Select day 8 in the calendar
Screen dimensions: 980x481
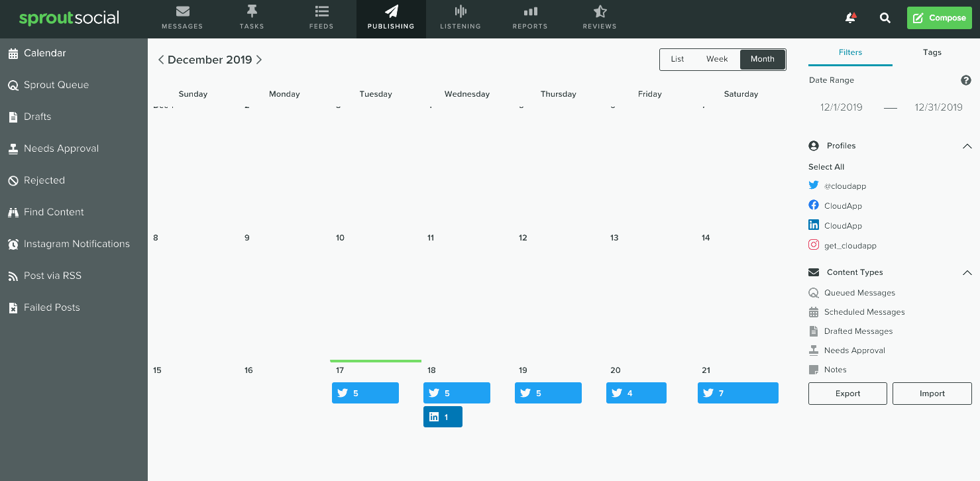tap(156, 238)
